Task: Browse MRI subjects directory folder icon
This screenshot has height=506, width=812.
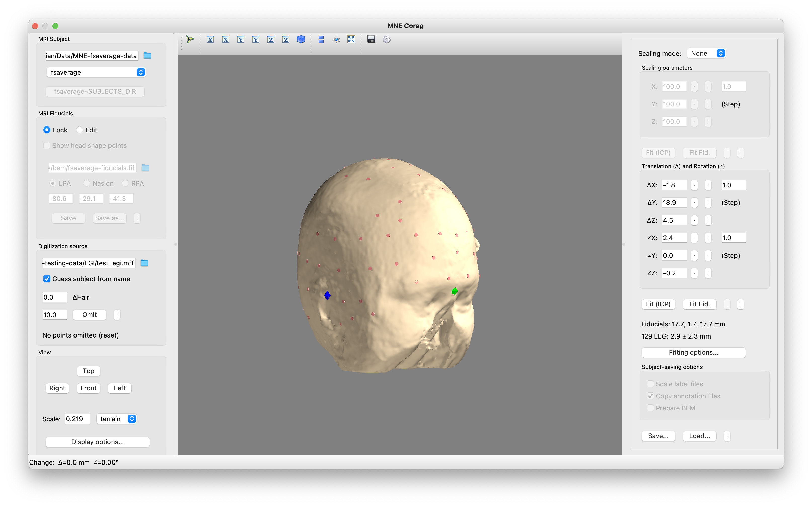Action: point(147,56)
